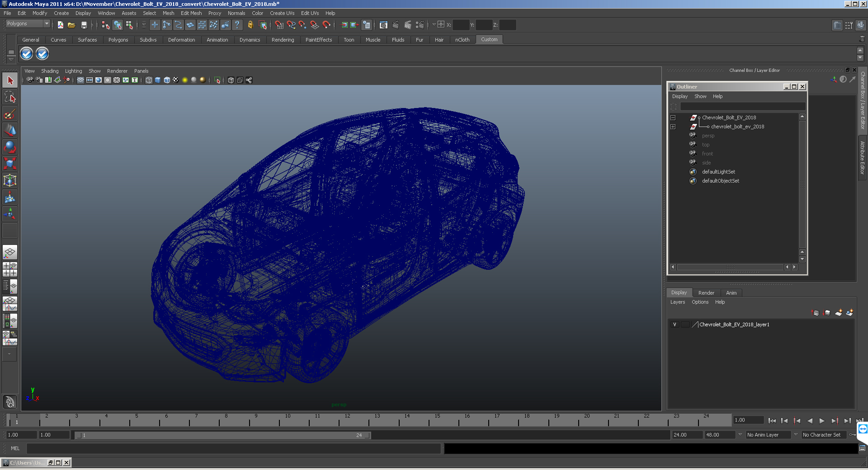Open the Anim layer tab
Viewport: 868px width, 470px height.
coord(731,293)
